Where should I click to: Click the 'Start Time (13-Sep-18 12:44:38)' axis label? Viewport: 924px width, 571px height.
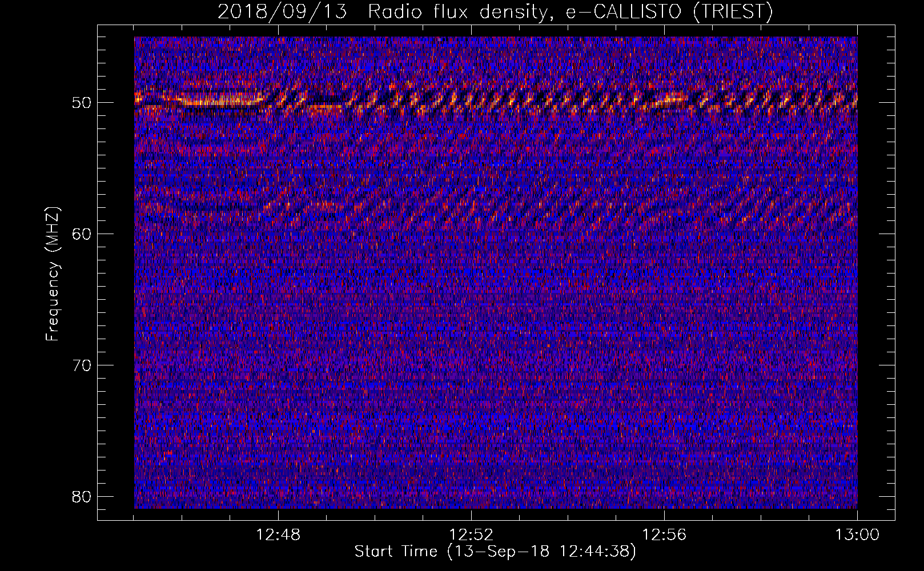pos(495,552)
